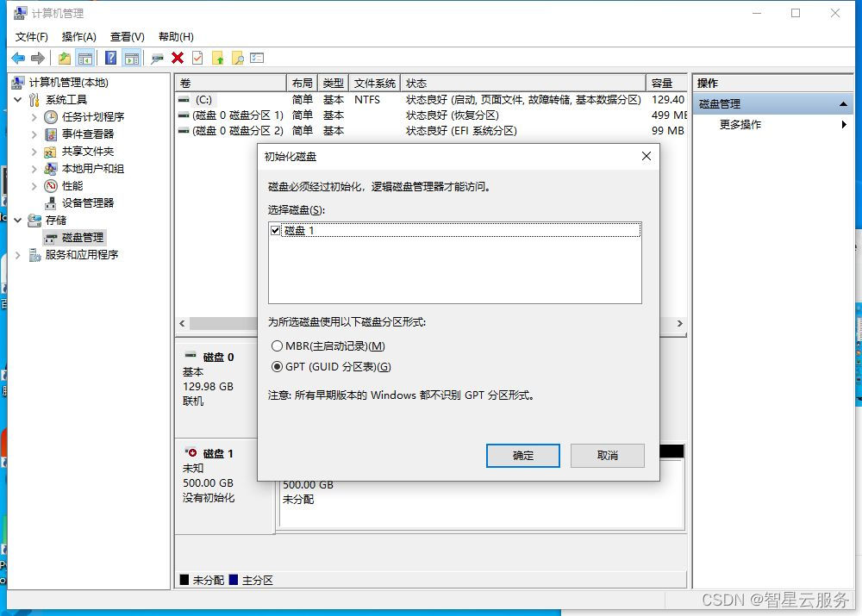The height and width of the screenshot is (616, 862).
Task: Expand the 服务和应用程序 node arrow
Action: tap(18, 255)
